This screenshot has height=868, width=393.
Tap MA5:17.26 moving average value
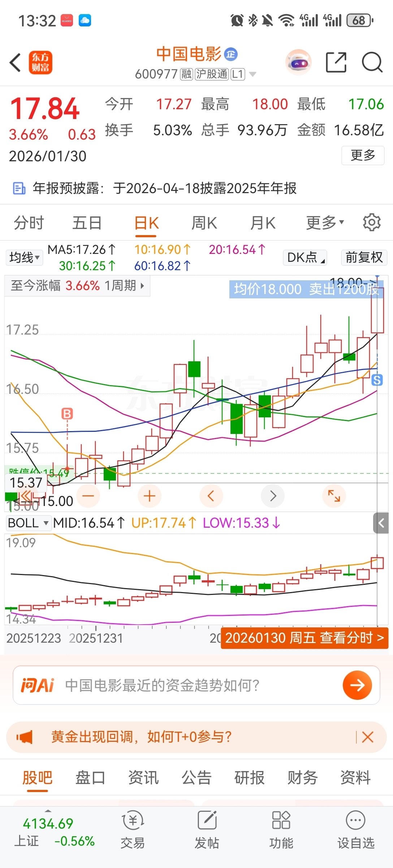click(82, 249)
